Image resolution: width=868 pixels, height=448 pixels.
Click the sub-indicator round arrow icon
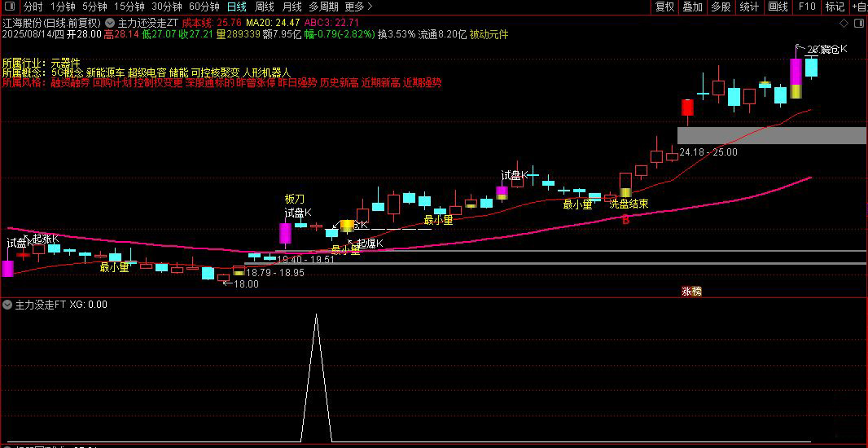[7, 305]
